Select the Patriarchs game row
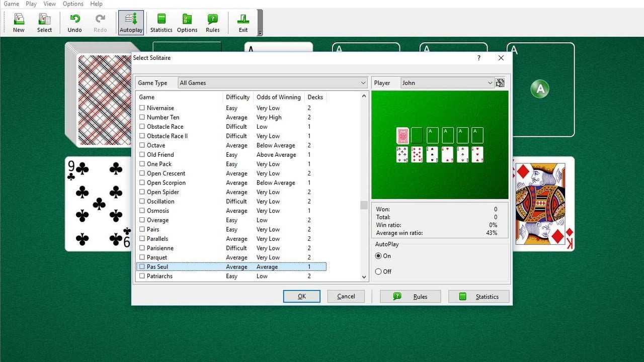Image resolution: width=644 pixels, height=362 pixels. pos(231,276)
